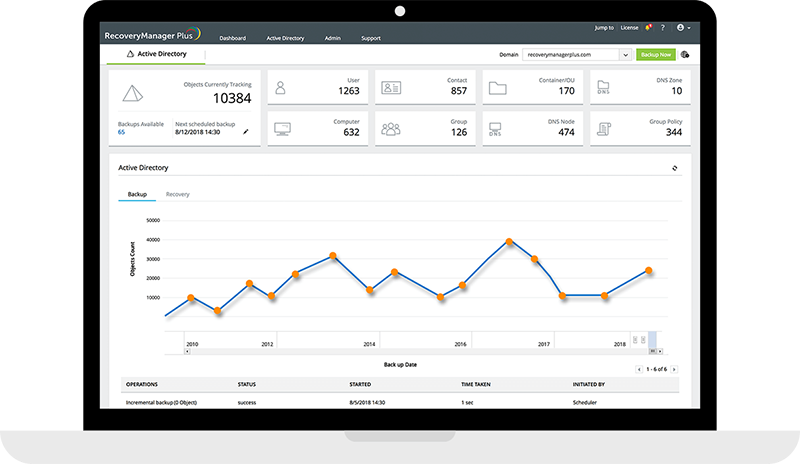Click the domain settings globe icon
This screenshot has width=800, height=464.
pyautogui.click(x=685, y=55)
